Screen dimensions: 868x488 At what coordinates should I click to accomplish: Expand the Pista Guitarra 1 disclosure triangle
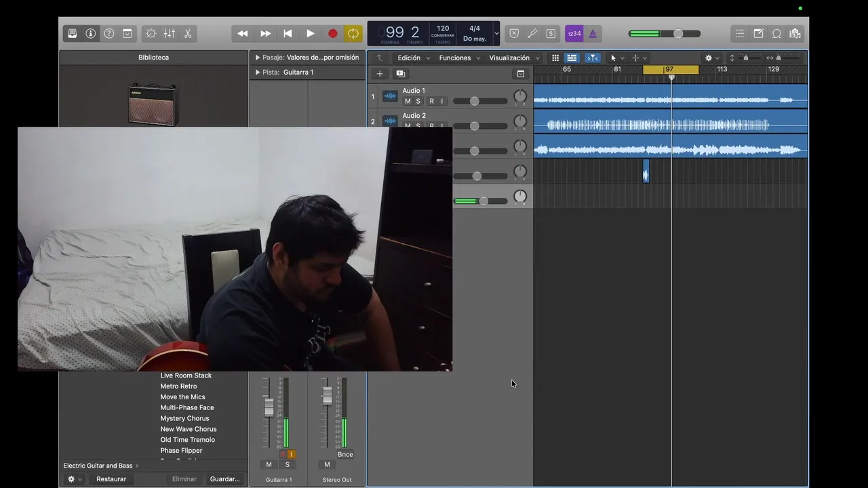(258, 72)
